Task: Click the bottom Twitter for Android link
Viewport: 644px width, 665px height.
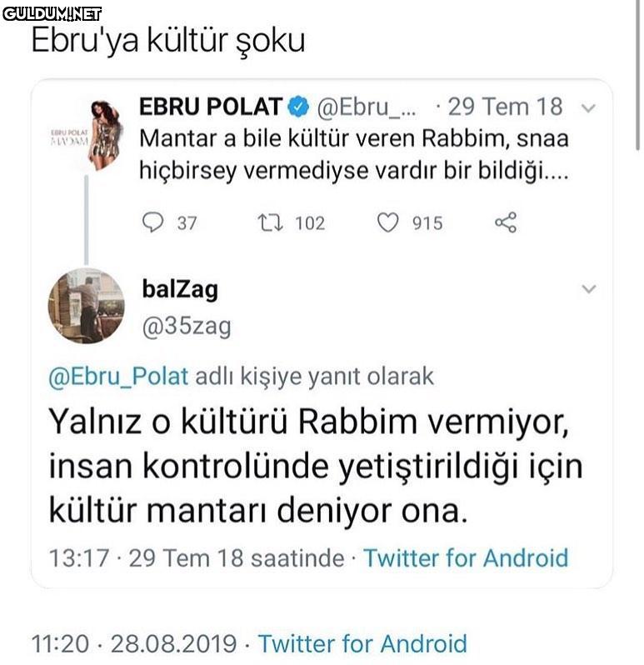Action: click(362, 643)
